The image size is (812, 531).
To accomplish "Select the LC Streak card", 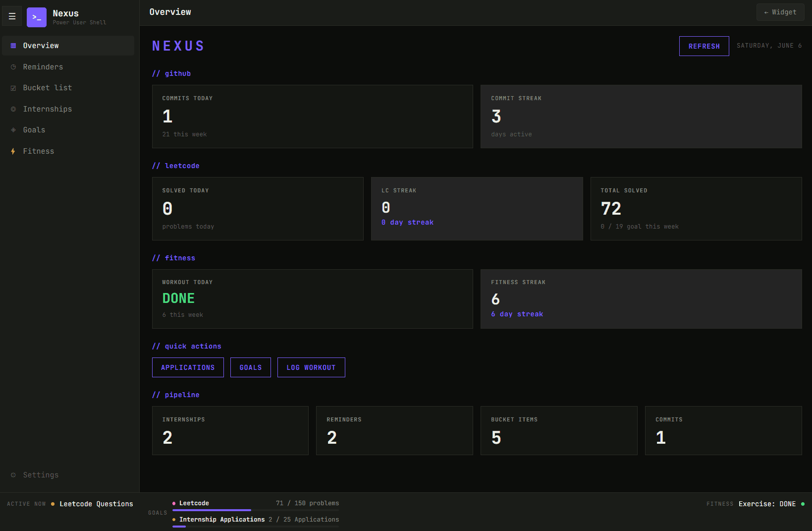I will (477, 209).
